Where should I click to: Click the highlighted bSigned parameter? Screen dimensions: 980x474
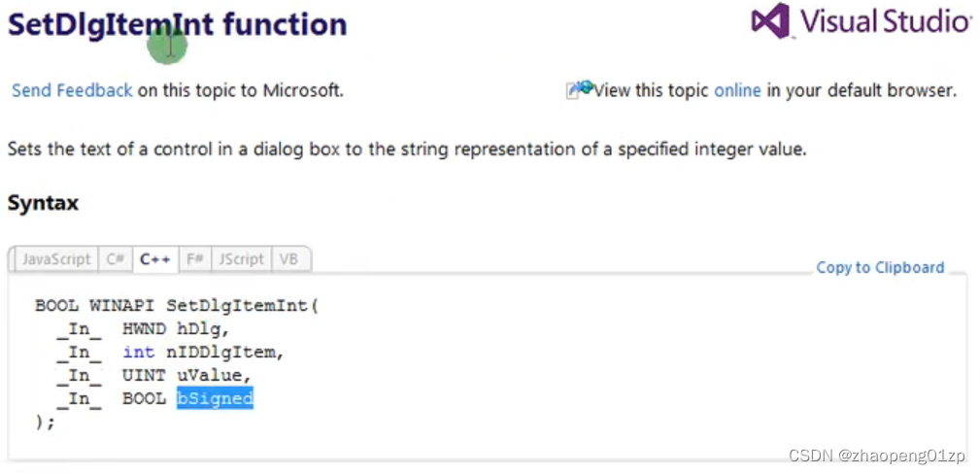[x=215, y=398]
